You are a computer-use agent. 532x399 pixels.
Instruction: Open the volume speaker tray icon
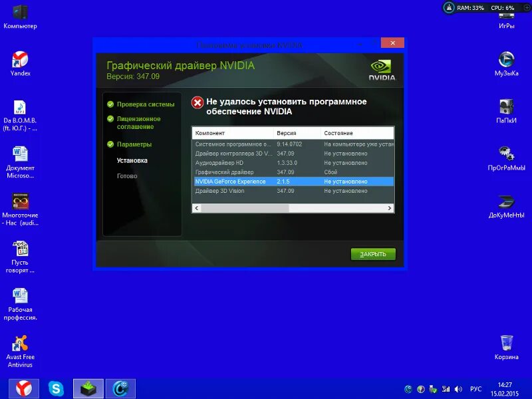458,389
